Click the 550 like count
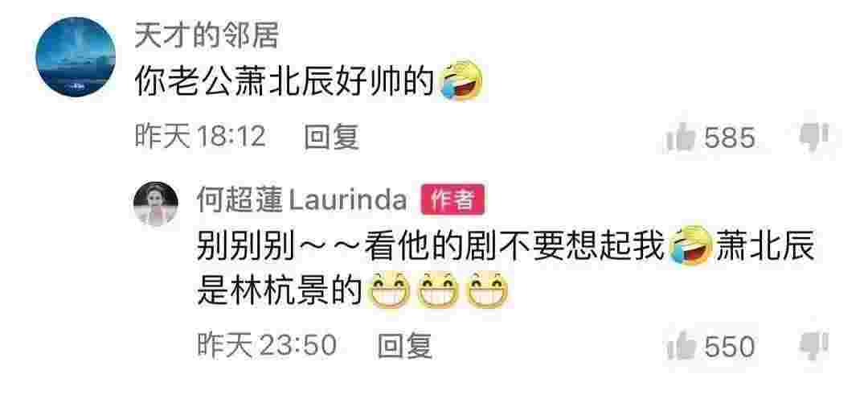Viewport: 868px width, 407px height. tap(730, 347)
